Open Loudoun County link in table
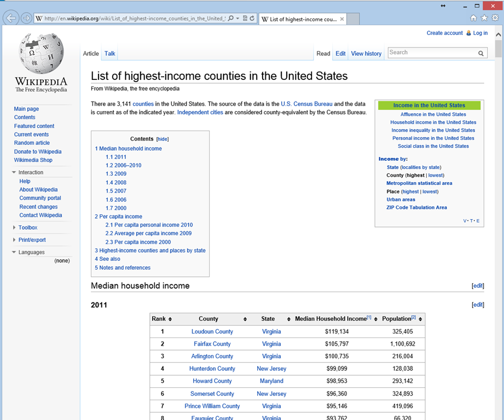The image size is (504, 420). point(212,332)
